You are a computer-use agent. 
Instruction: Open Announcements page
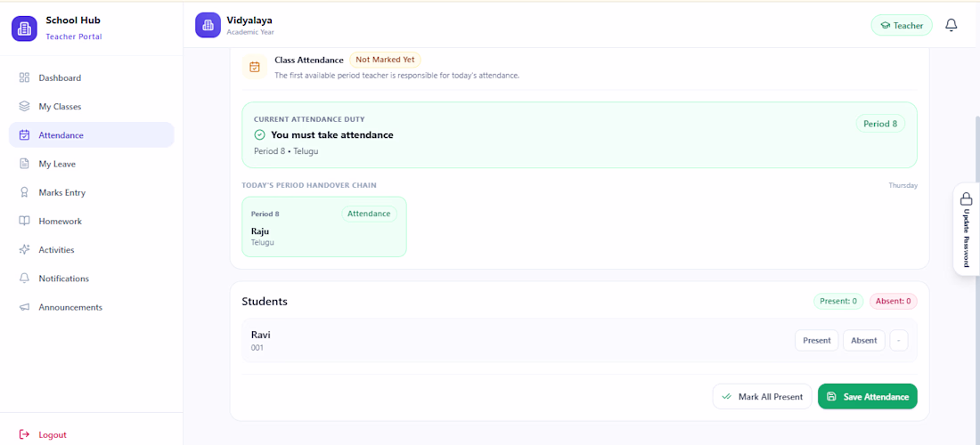click(91, 307)
